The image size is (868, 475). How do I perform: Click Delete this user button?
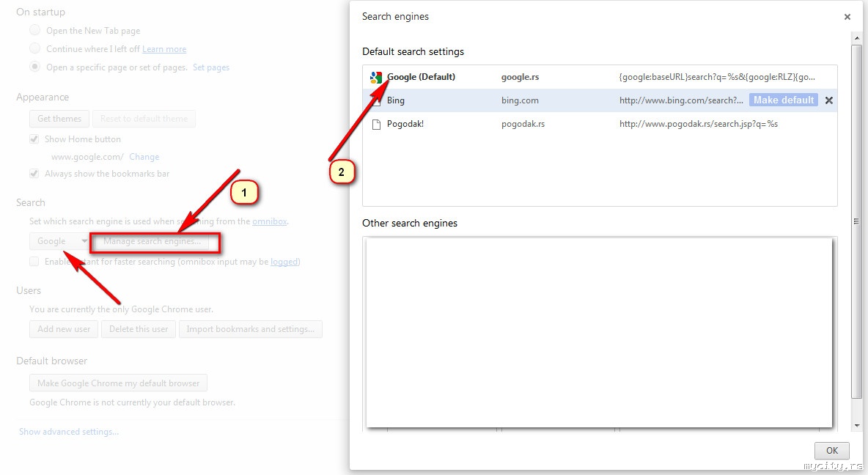(x=139, y=329)
